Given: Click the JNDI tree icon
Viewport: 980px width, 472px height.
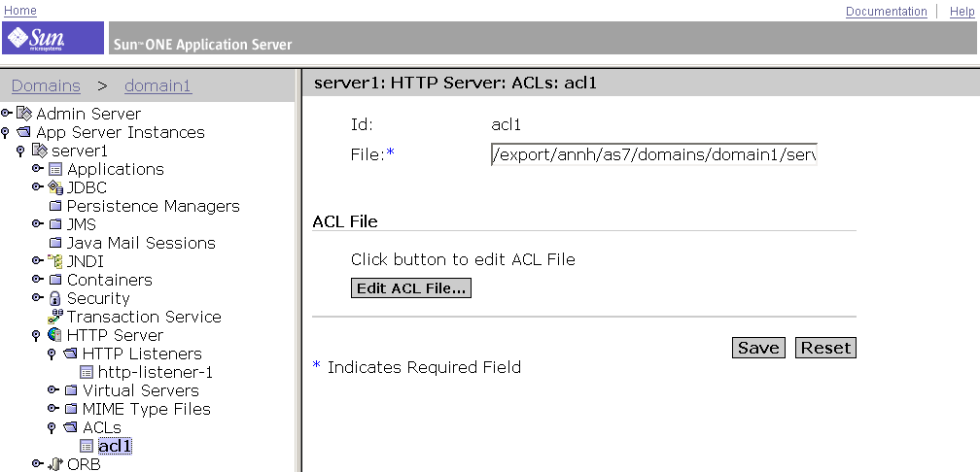Looking at the screenshot, I should 55,261.
